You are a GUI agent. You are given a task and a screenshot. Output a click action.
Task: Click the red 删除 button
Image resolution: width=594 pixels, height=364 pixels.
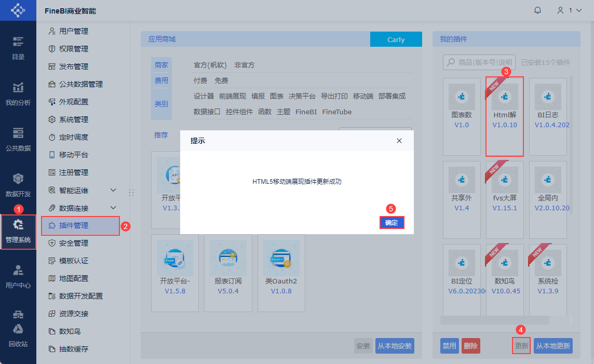(x=470, y=346)
